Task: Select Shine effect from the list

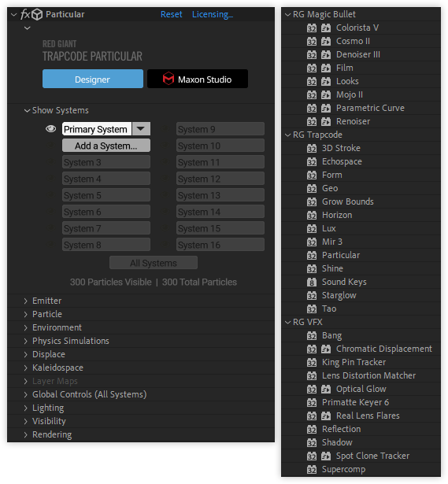Action: point(332,268)
